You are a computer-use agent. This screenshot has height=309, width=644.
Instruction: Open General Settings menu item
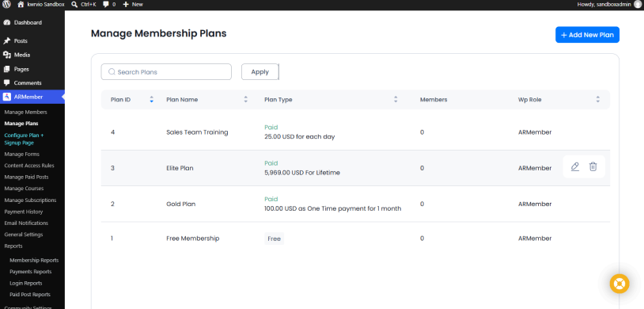pos(24,235)
